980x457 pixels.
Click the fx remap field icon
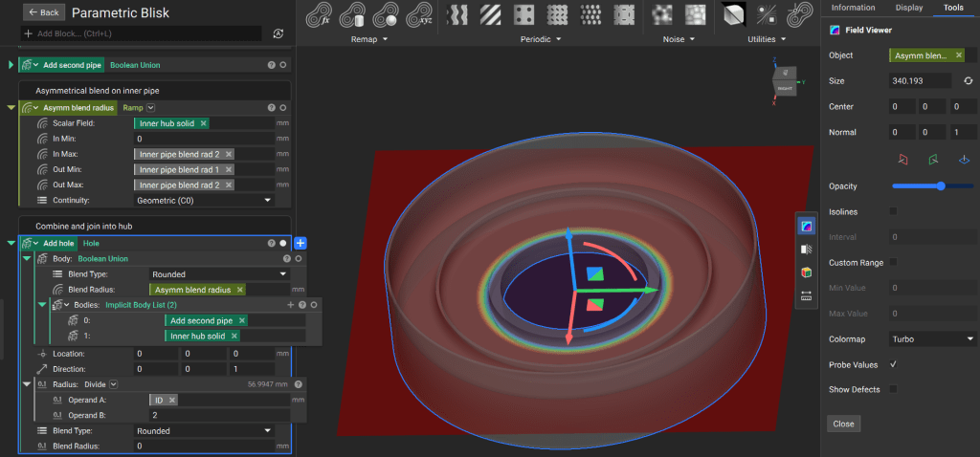coord(319,16)
